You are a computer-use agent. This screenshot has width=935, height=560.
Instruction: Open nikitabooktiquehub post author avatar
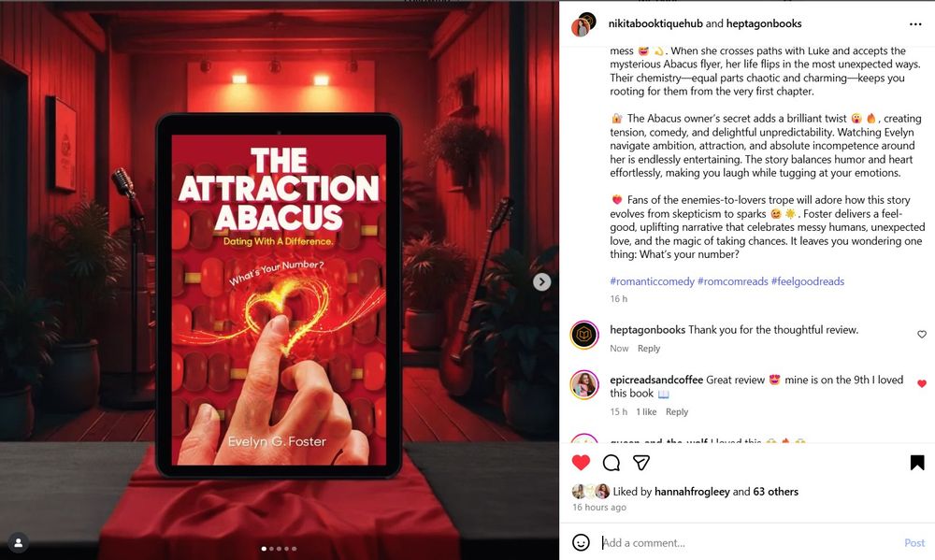click(582, 25)
